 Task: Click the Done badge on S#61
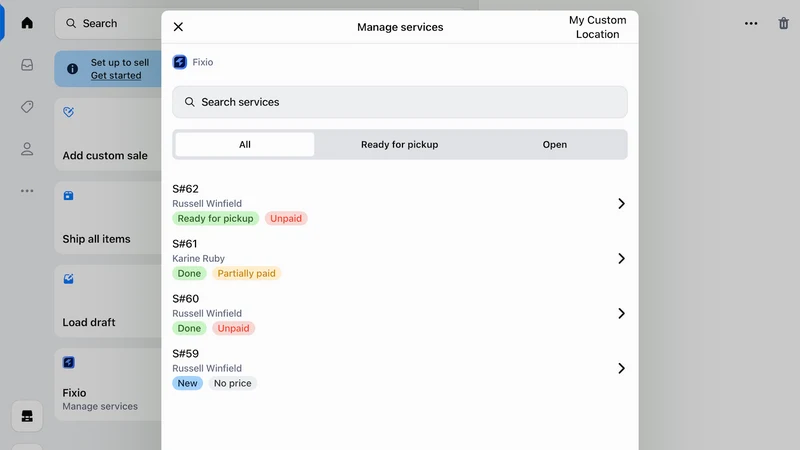tap(189, 273)
